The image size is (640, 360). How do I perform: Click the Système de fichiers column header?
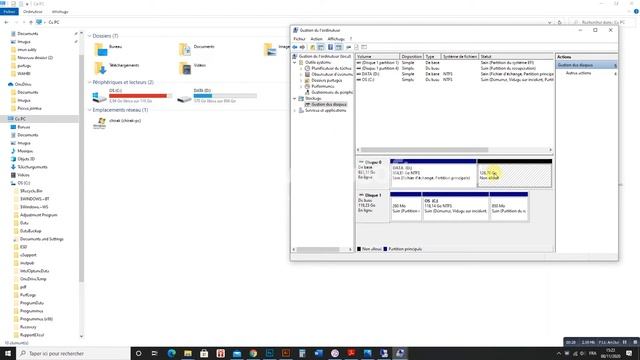click(460, 57)
